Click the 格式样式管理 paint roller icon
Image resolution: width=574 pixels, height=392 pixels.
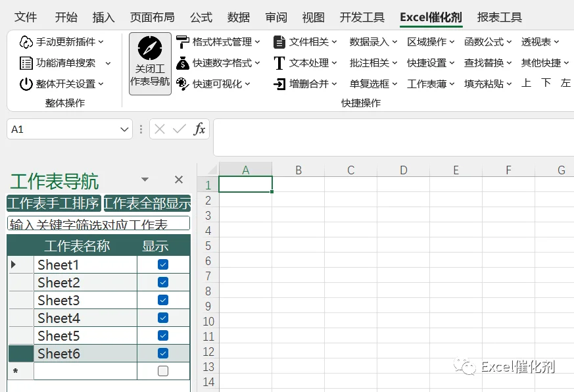coord(182,42)
